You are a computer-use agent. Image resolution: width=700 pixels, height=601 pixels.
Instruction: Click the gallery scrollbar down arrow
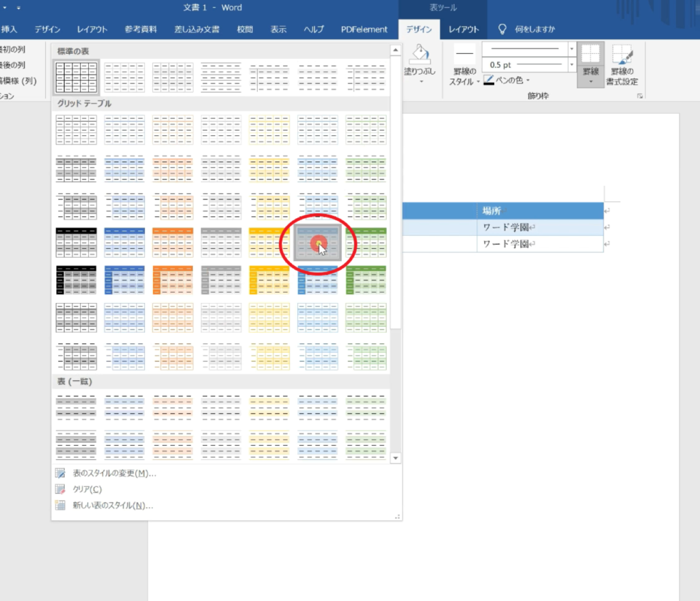tap(396, 457)
